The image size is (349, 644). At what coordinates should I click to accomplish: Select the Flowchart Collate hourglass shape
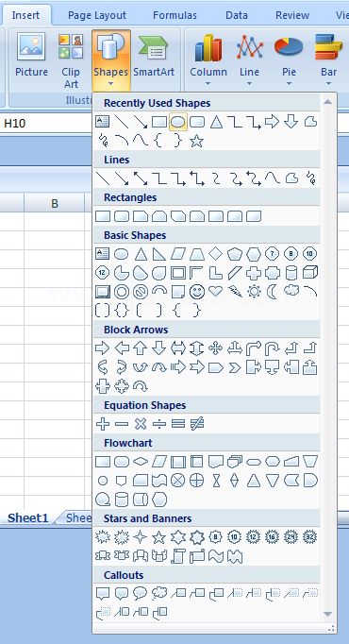[216, 480]
